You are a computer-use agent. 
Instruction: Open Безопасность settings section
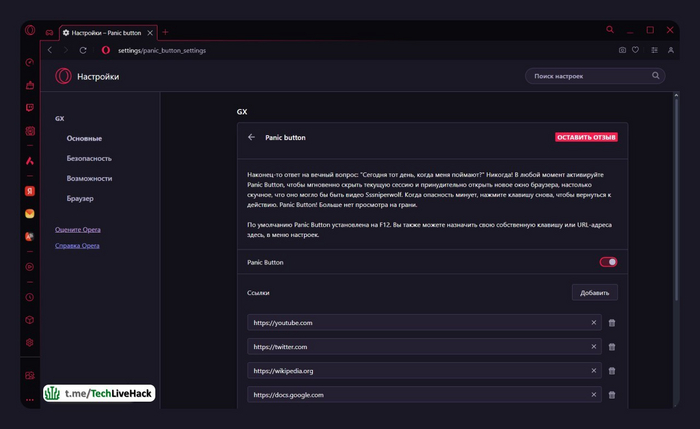[89, 158]
